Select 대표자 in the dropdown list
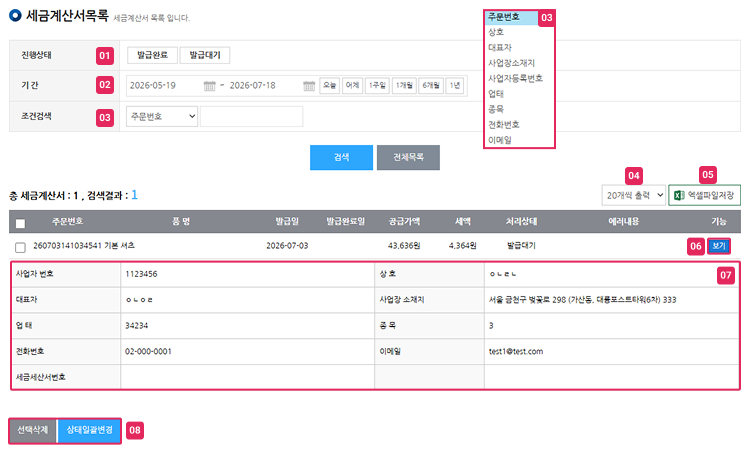 (x=499, y=47)
